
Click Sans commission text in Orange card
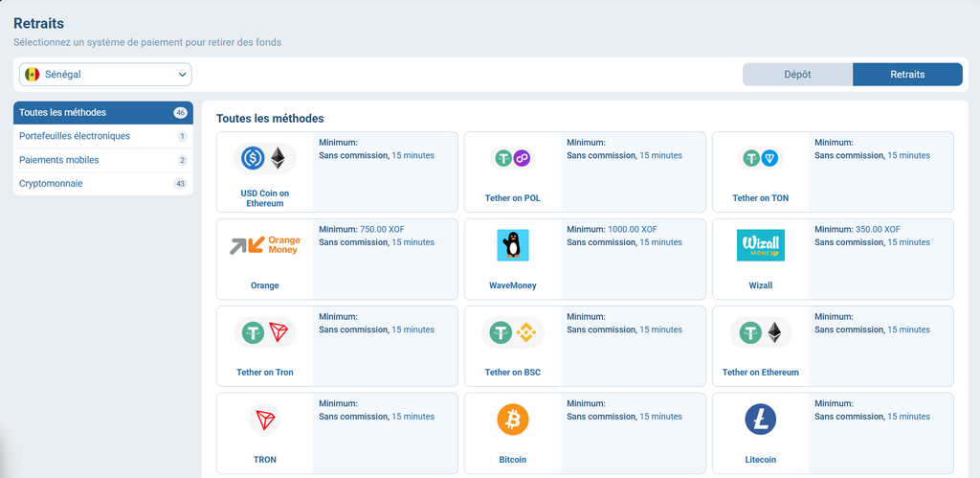pyautogui.click(x=354, y=242)
